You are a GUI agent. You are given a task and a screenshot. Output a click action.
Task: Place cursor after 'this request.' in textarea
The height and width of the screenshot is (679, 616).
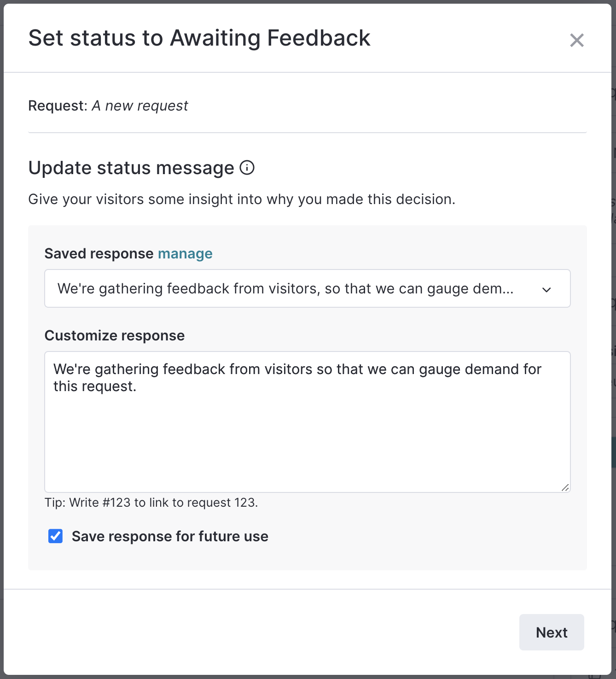pyautogui.click(x=138, y=386)
